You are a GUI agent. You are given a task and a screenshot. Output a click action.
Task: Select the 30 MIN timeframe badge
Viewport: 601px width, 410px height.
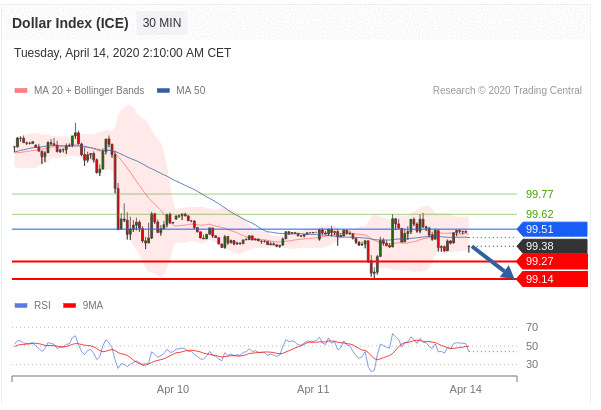161,22
